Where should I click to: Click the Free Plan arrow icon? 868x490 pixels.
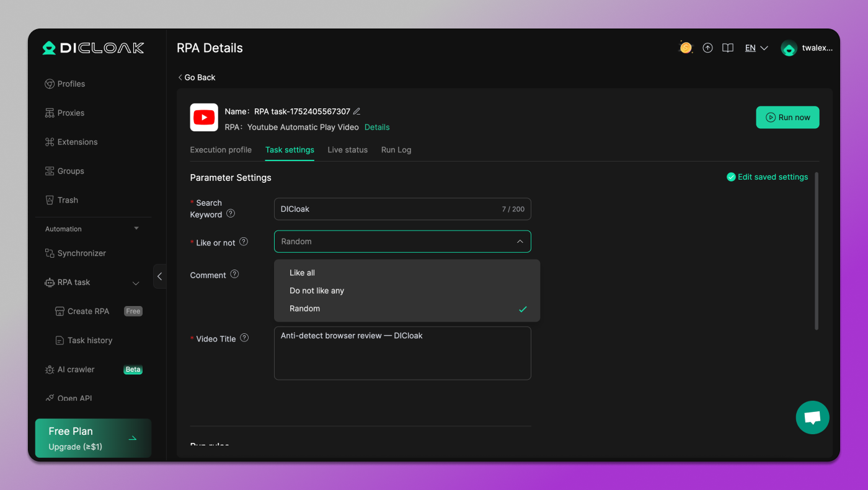pos(132,439)
